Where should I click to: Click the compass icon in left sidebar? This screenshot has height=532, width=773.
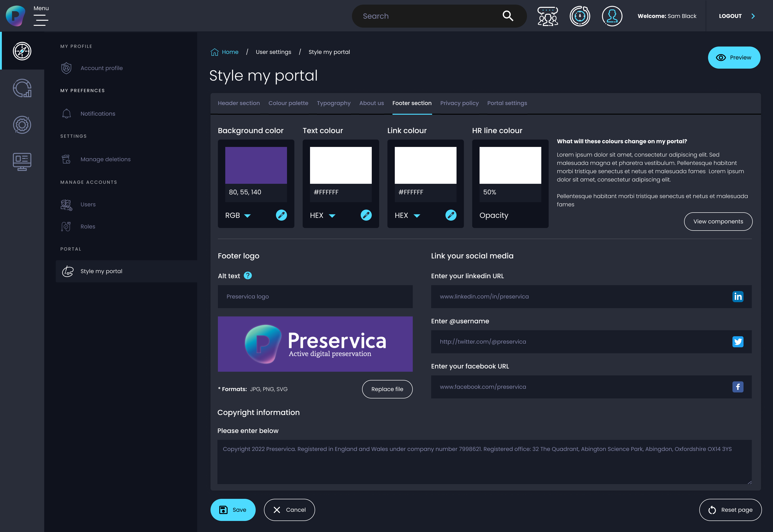(x=22, y=51)
